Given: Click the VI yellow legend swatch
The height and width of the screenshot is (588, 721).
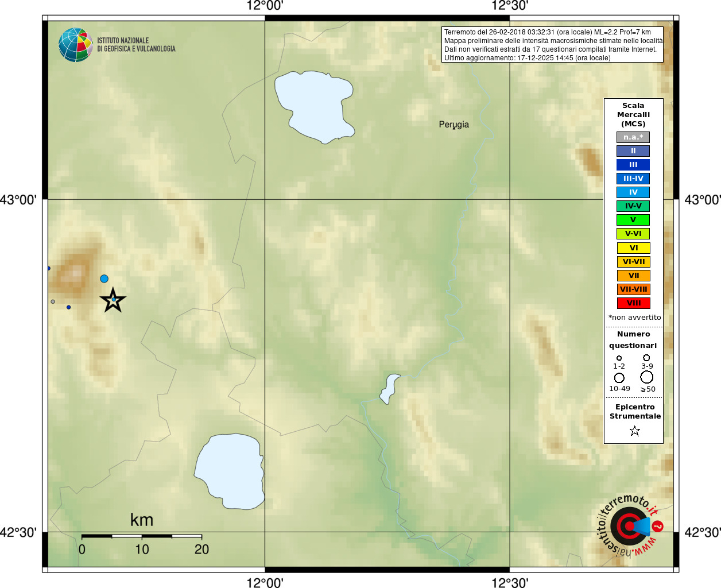Looking at the screenshot, I should coord(633,248).
